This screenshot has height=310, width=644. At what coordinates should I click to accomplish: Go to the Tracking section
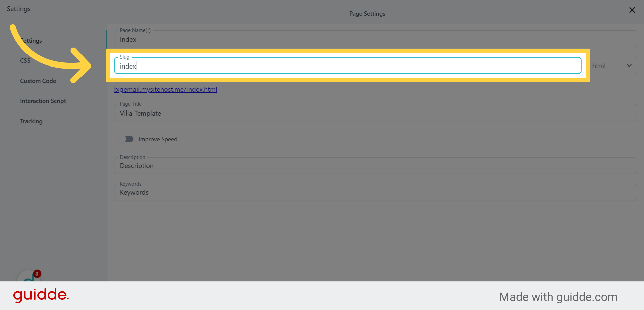point(31,121)
